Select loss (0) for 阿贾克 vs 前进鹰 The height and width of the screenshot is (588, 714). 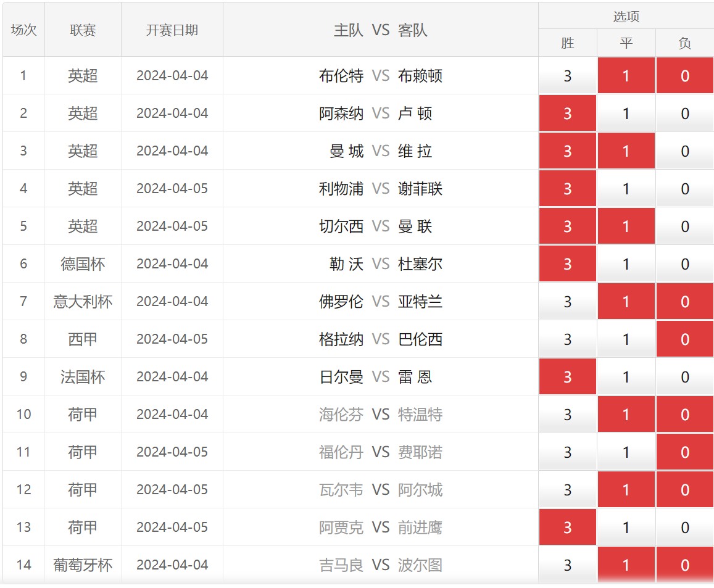coord(685,527)
